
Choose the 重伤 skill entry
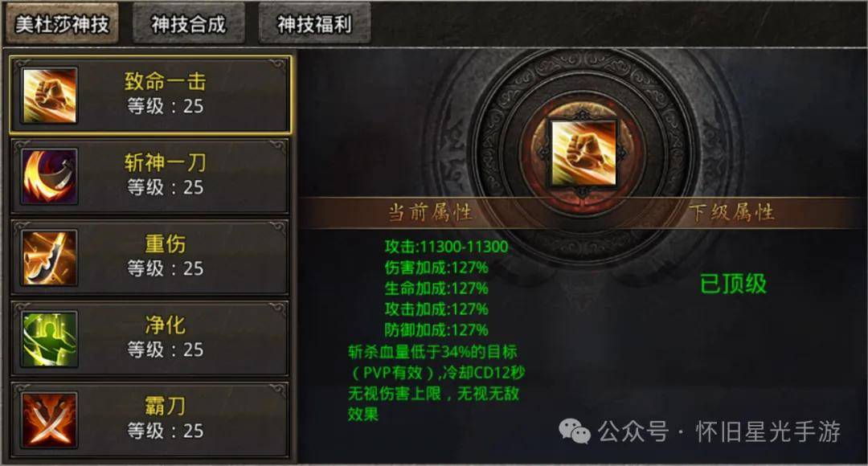click(x=150, y=258)
